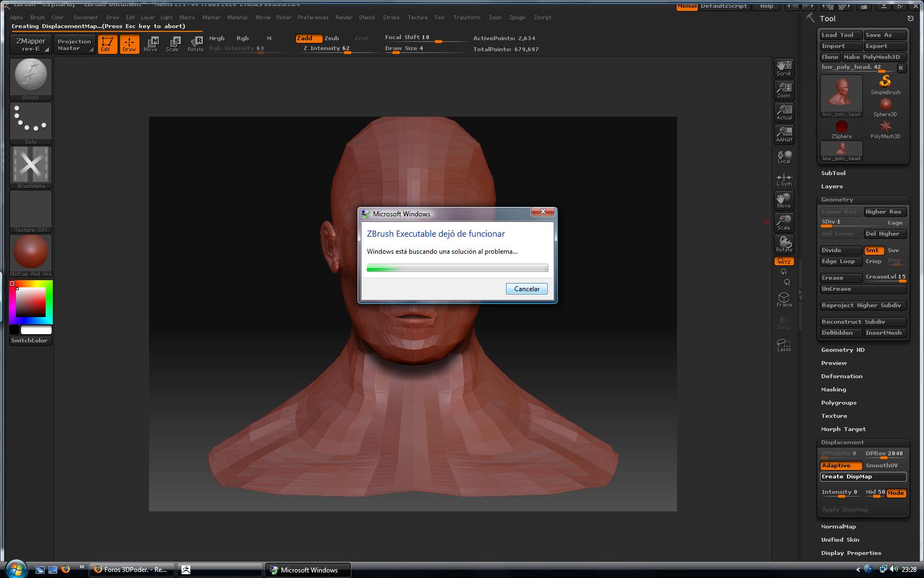The height and width of the screenshot is (578, 924).
Task: Click the ZMapper rev-E button
Action: coord(31,45)
